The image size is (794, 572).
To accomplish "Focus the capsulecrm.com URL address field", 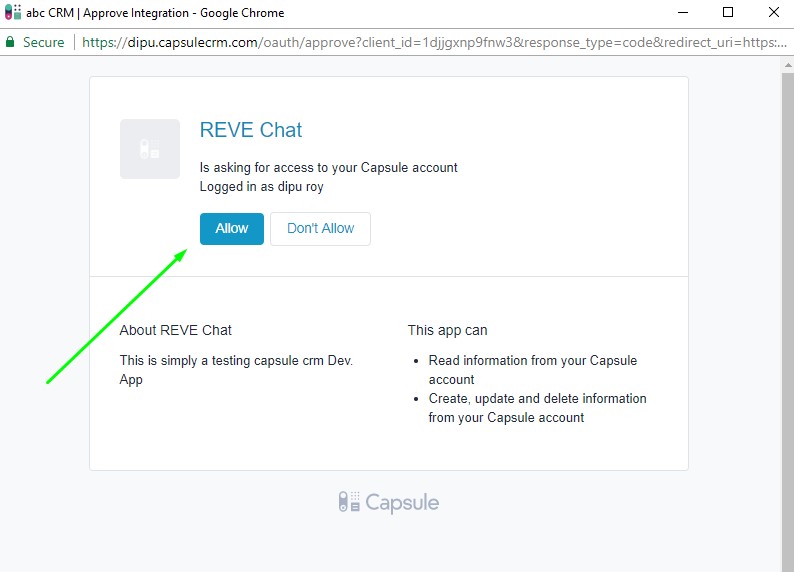I will coord(430,43).
